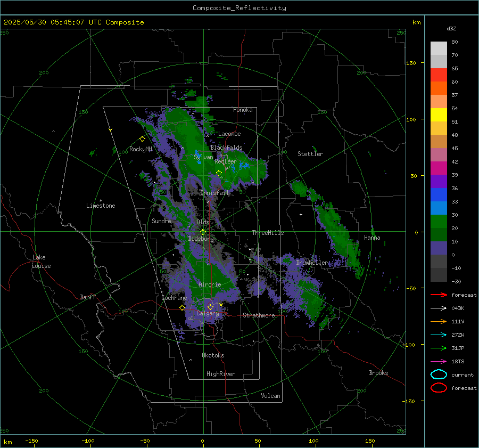Click the Vulcan town label
Screen dimensions: 479x448
point(270,396)
